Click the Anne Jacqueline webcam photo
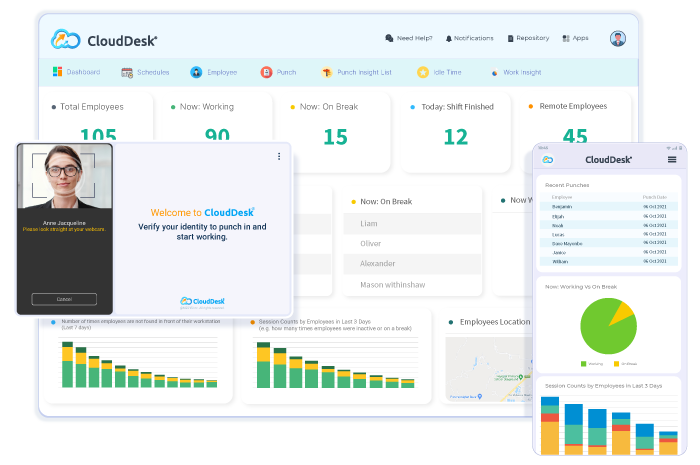Image resolution: width=700 pixels, height=465 pixels. click(65, 176)
